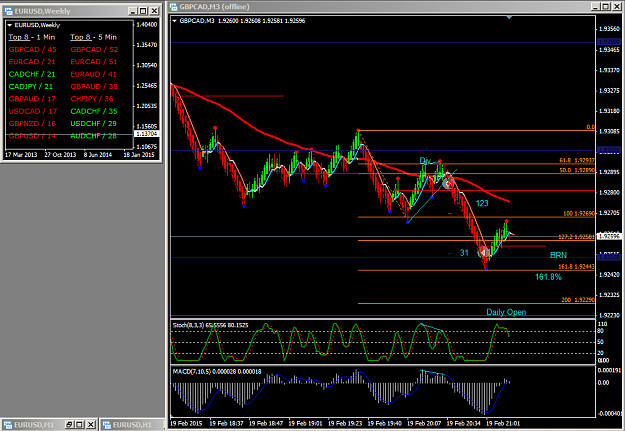The image size is (625, 431).
Task: Maximize the GBPCAD,M3 window
Action: (605, 6)
